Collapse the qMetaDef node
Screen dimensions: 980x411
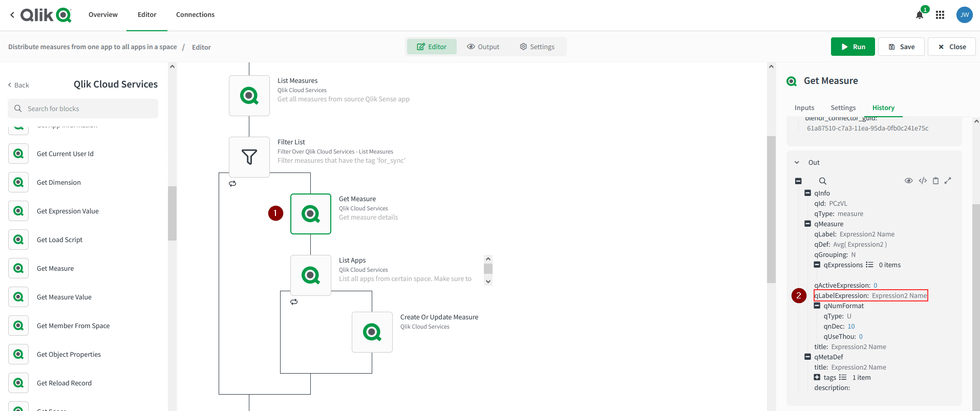(807, 357)
